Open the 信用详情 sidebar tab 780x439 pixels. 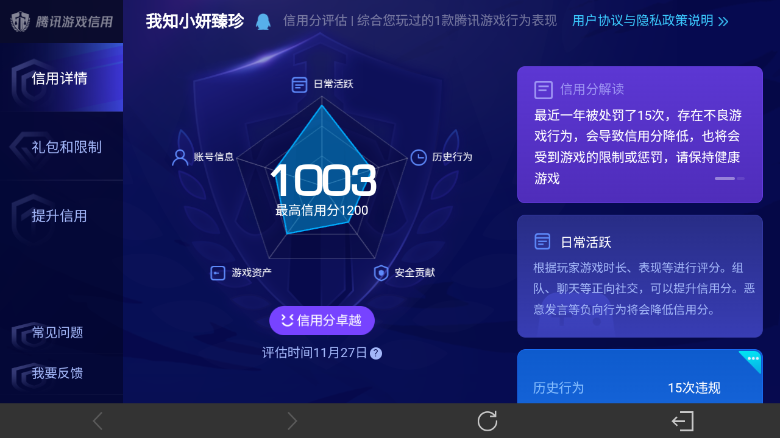tap(61, 78)
